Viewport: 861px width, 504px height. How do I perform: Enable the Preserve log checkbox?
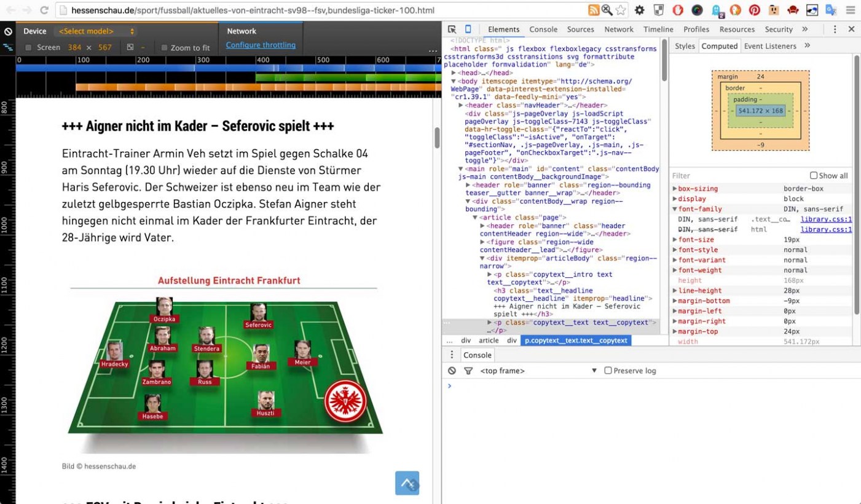pos(608,371)
